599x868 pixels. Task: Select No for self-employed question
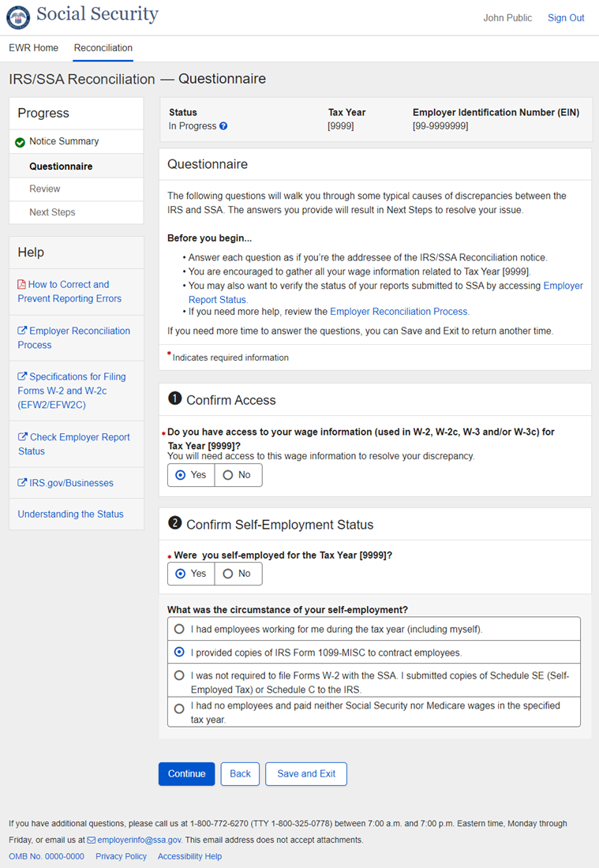point(238,574)
